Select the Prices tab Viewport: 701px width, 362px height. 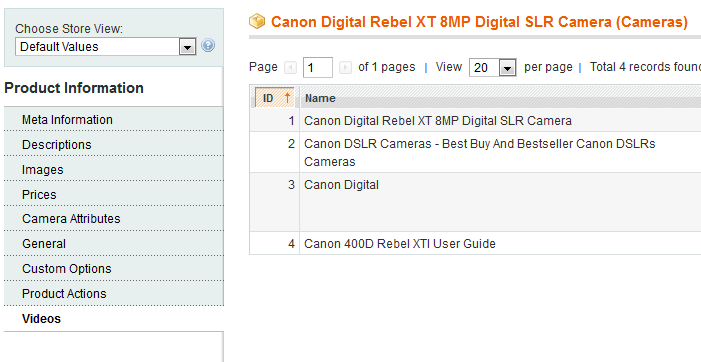(x=114, y=195)
